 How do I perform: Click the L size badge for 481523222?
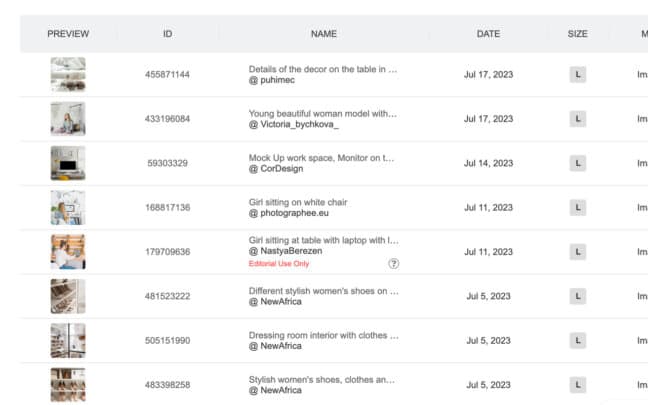click(578, 296)
